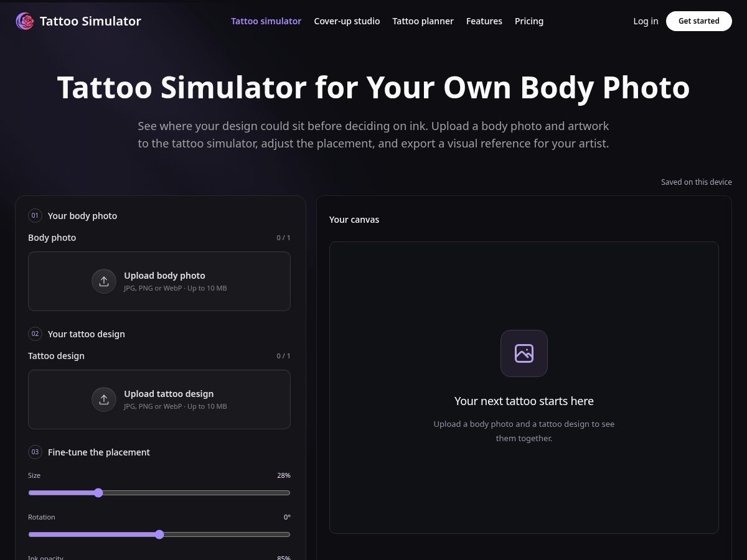Click the Tattoo design '0 / 1' counter
The width and height of the screenshot is (747, 560).
283,356
